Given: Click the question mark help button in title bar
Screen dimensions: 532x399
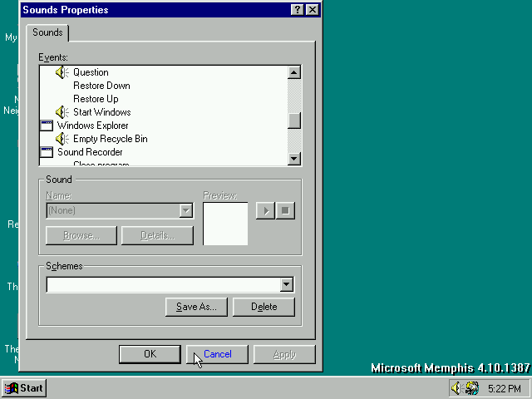Looking at the screenshot, I should coord(298,10).
